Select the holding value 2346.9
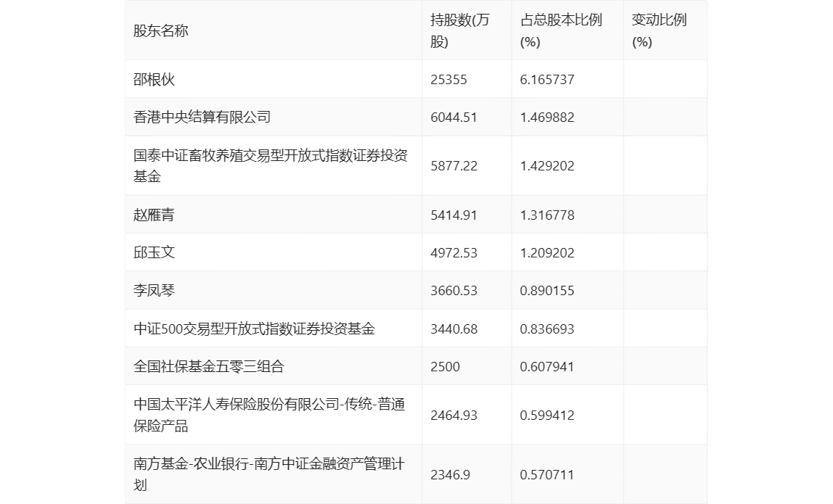 tap(450, 475)
